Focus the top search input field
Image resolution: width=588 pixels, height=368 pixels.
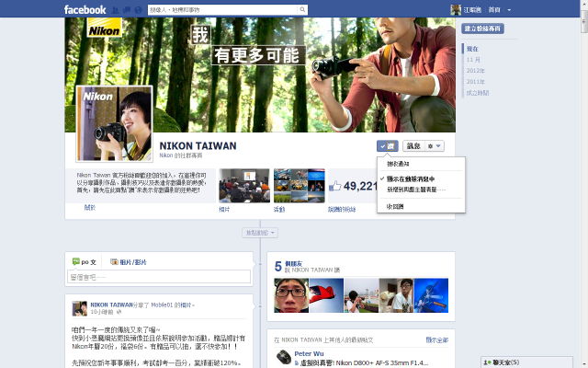tap(222, 10)
